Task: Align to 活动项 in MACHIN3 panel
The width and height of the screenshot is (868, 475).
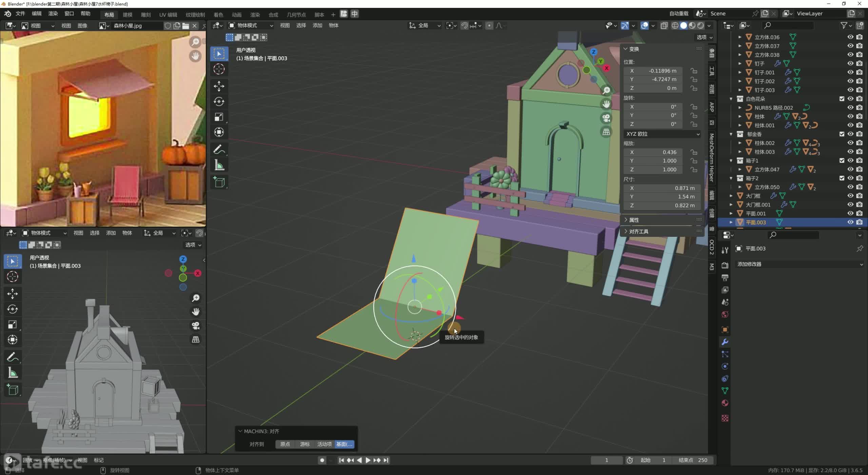Action: (324, 444)
